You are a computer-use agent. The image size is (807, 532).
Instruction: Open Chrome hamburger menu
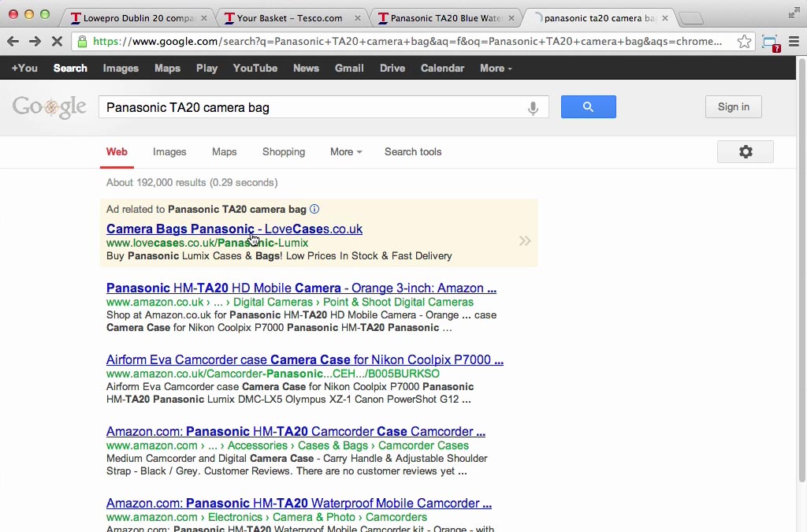[x=794, y=41]
